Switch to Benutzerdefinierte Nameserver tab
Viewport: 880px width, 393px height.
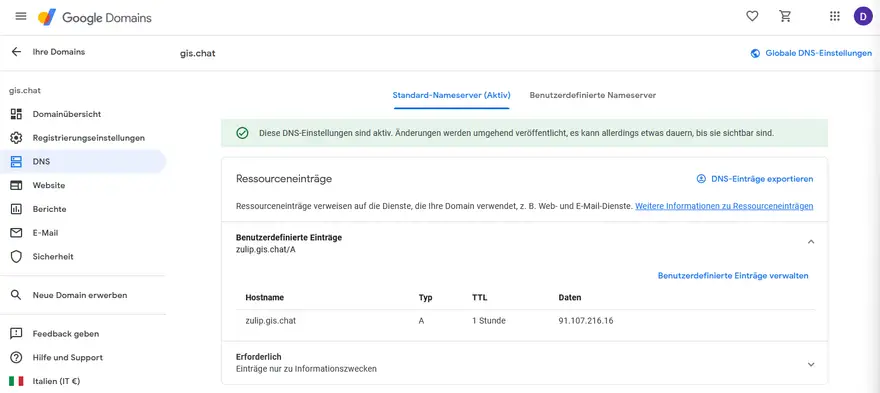tap(593, 95)
